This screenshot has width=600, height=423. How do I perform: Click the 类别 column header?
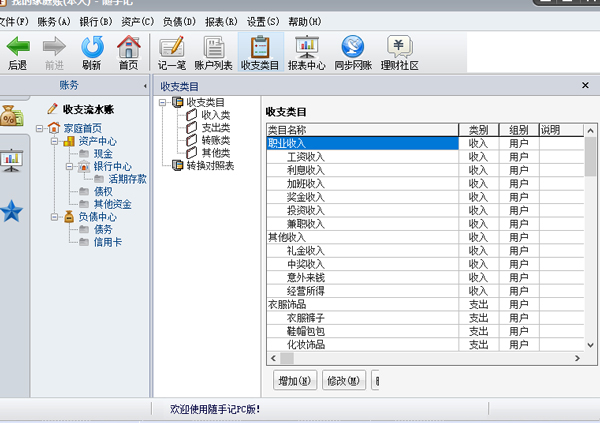point(479,130)
